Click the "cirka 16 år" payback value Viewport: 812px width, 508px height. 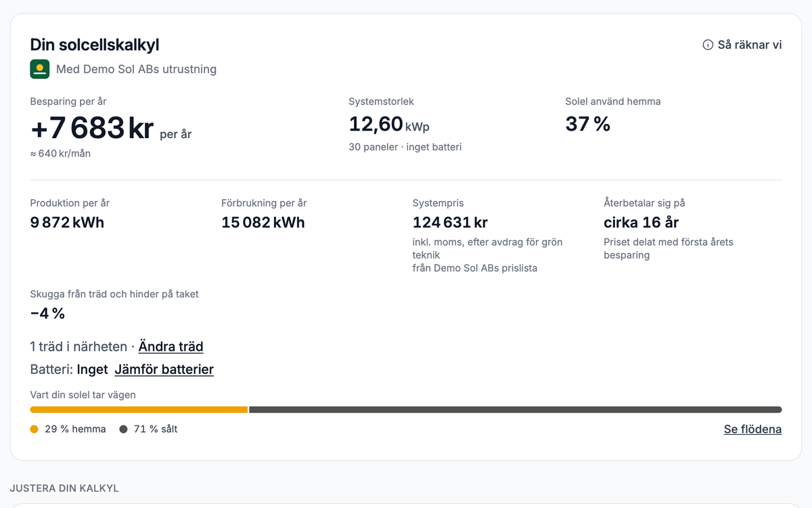[x=641, y=222]
